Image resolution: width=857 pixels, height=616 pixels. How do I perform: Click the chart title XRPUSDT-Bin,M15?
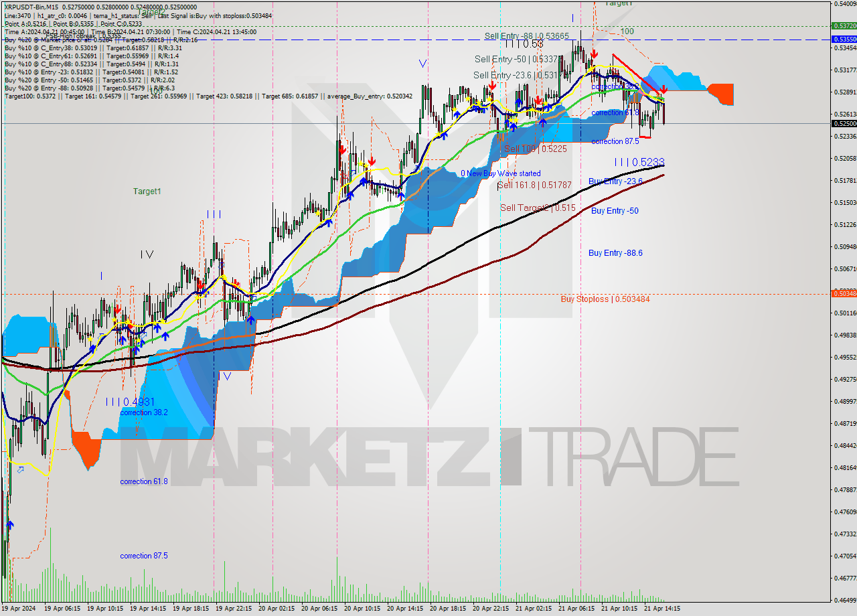[x=31, y=7]
